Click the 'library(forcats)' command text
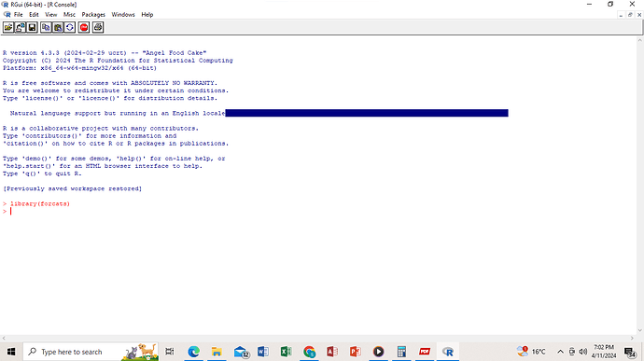 (x=40, y=203)
